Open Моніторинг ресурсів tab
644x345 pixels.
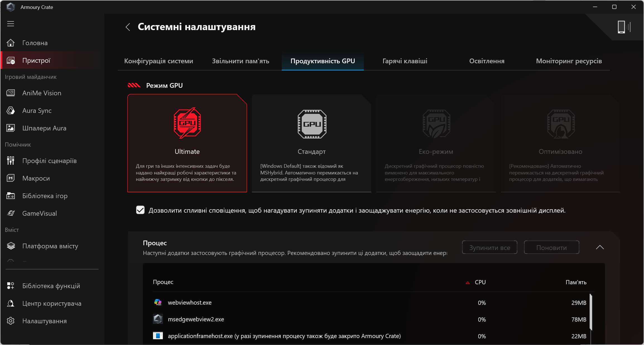click(x=569, y=61)
